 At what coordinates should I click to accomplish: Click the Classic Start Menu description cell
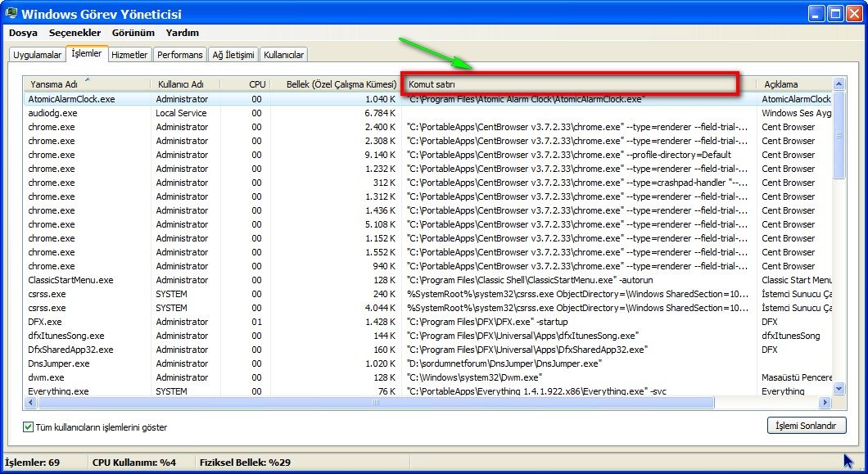(x=797, y=280)
